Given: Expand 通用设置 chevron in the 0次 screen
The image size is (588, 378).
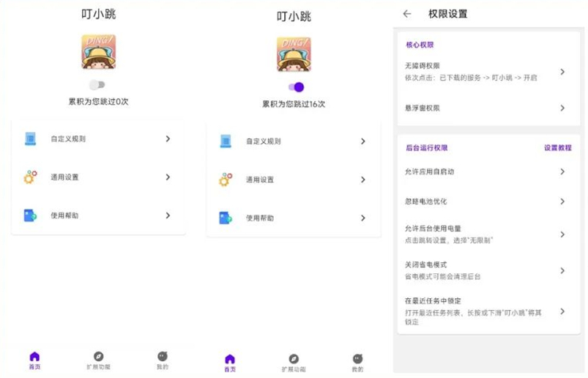Looking at the screenshot, I should [168, 177].
